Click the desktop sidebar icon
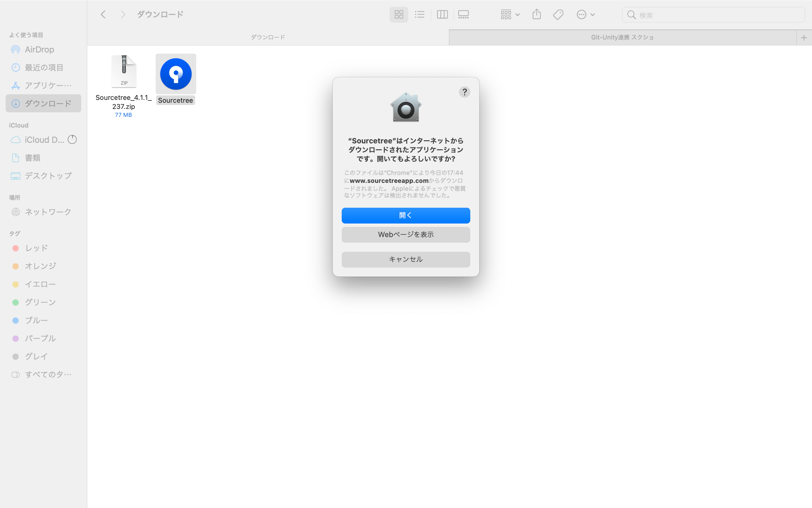Viewport: 812px width, 508px height. click(x=16, y=176)
